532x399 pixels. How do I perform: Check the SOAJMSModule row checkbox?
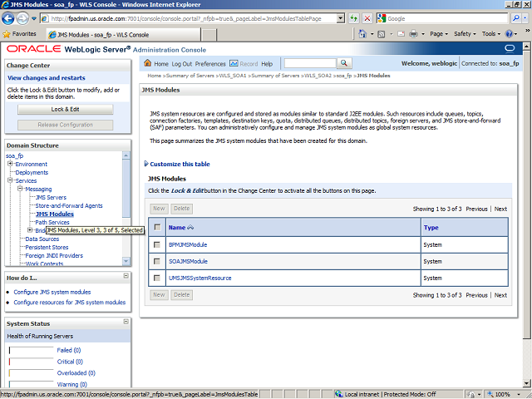click(x=156, y=261)
